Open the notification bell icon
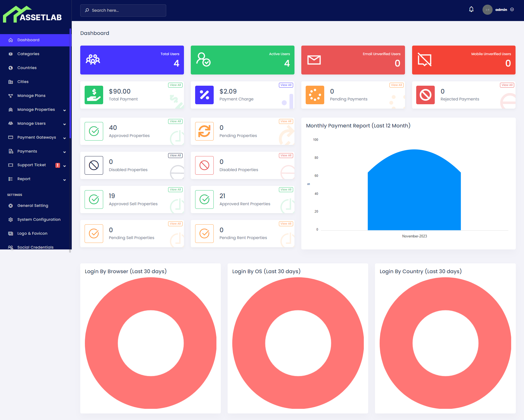The height and width of the screenshot is (420, 524). 471,9
